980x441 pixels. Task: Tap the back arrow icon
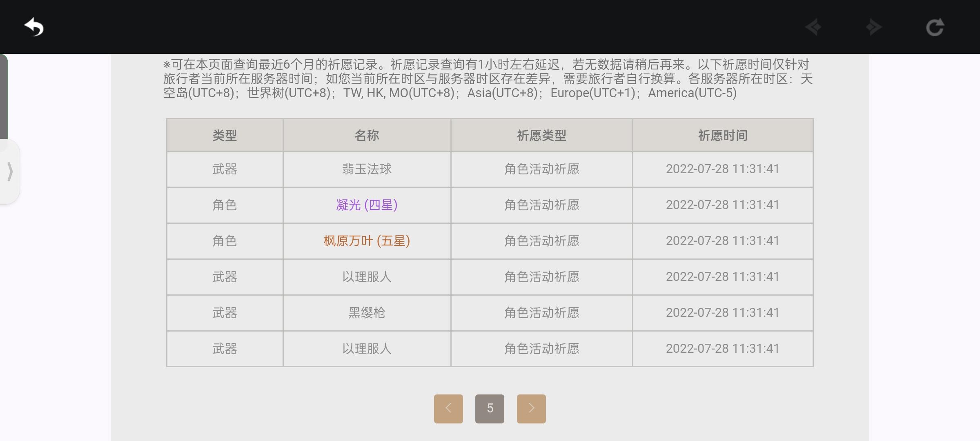pyautogui.click(x=34, y=27)
